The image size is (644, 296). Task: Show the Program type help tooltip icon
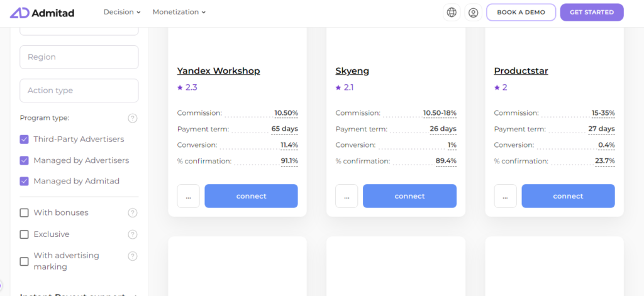132,118
